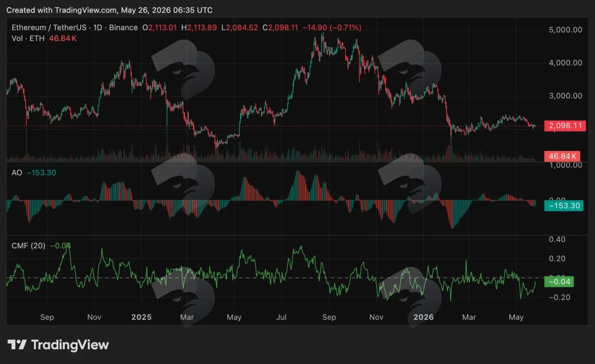Click the 0.40 CMF axis label
Screen dimensions: 595x364
(558, 239)
